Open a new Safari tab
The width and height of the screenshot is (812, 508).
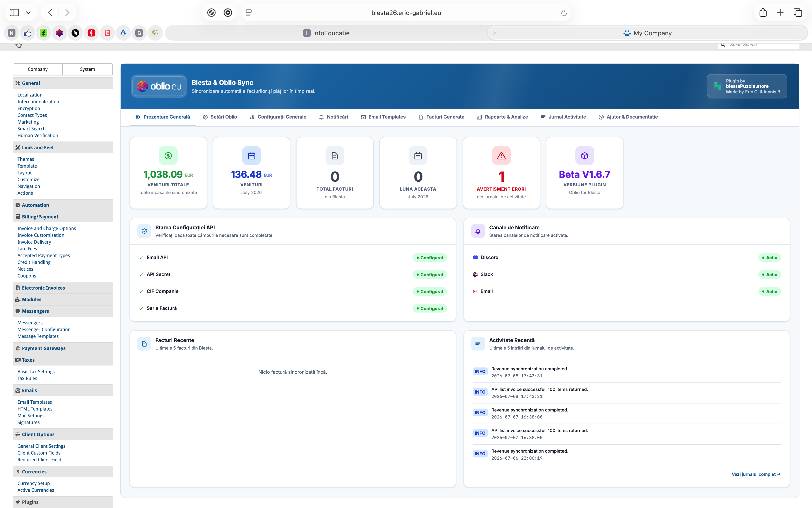(x=780, y=13)
